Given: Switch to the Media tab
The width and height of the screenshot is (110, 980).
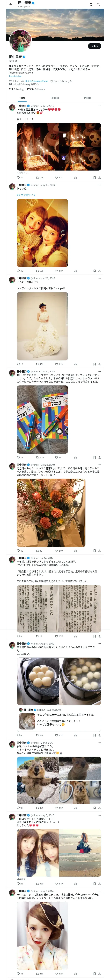Looking at the screenshot, I should pyautogui.click(x=88, y=98).
